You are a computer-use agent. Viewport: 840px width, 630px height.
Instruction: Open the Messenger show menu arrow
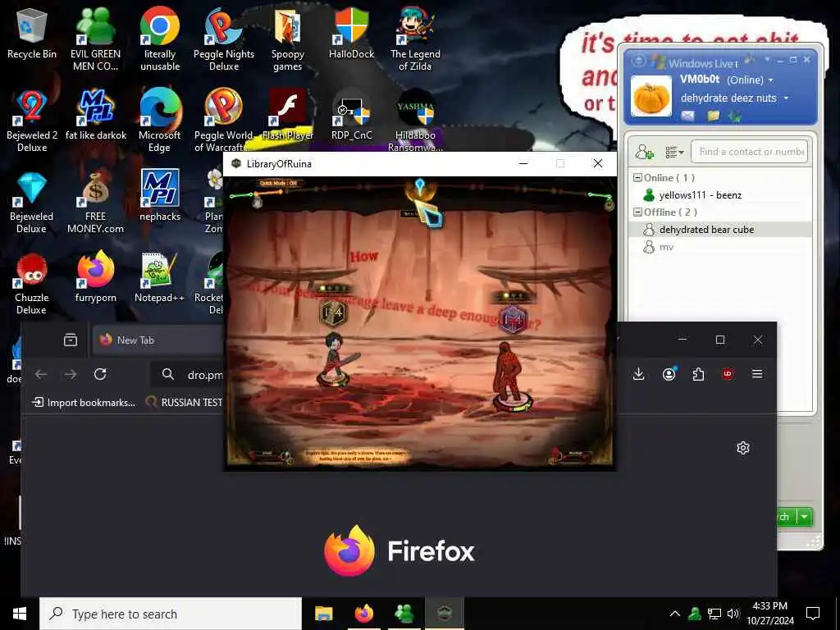[768, 59]
